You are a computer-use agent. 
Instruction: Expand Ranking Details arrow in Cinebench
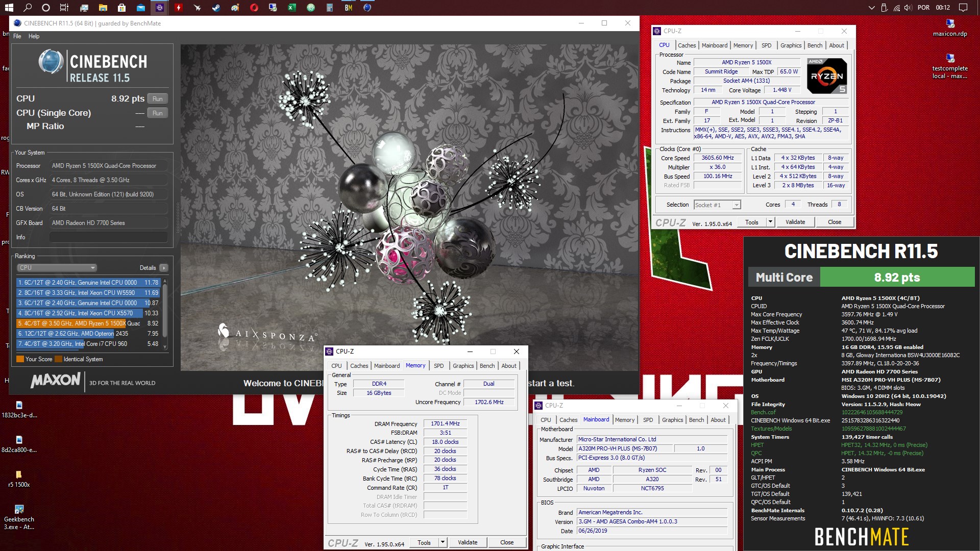click(x=163, y=268)
